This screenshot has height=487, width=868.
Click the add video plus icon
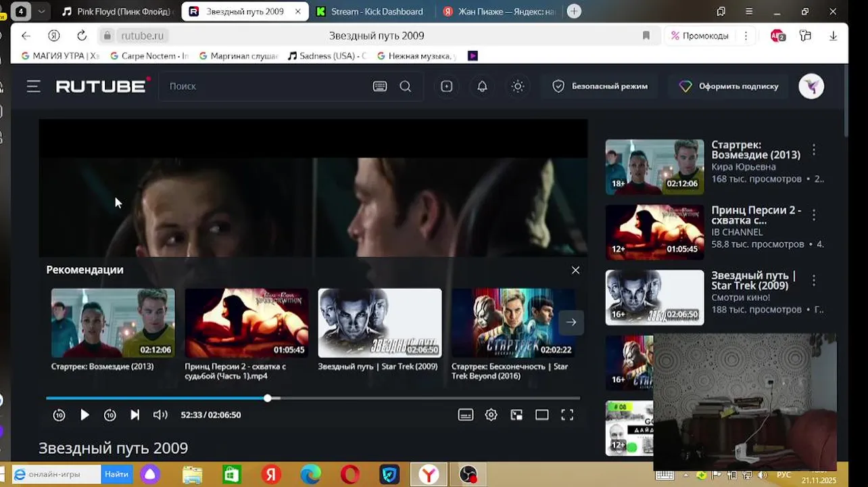(x=447, y=87)
